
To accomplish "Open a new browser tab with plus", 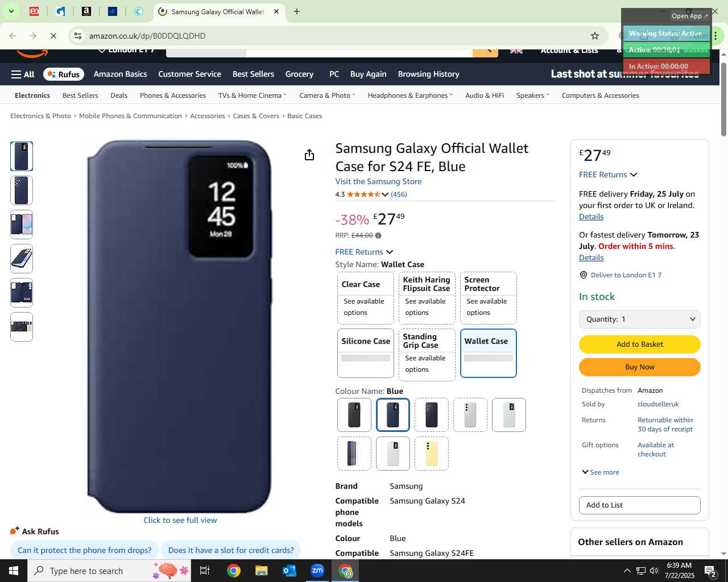I will [297, 11].
